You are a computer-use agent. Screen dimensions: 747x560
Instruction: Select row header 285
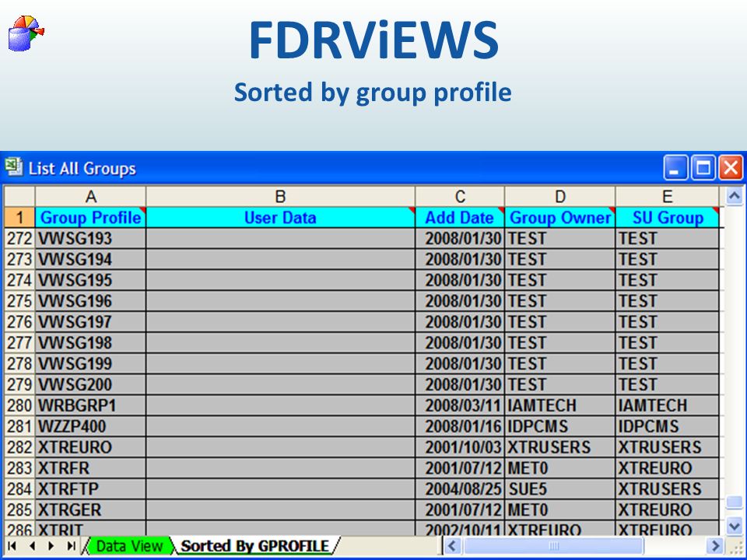(x=19, y=510)
